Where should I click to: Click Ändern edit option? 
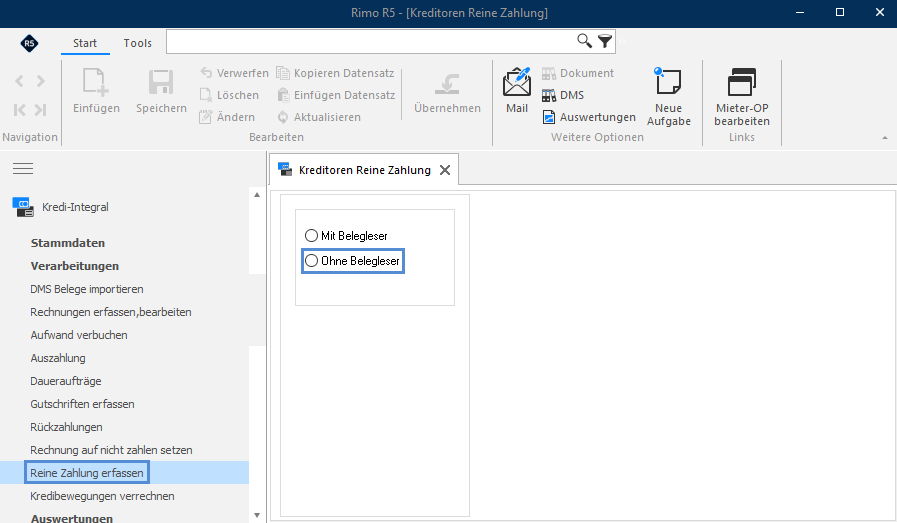pyautogui.click(x=227, y=117)
